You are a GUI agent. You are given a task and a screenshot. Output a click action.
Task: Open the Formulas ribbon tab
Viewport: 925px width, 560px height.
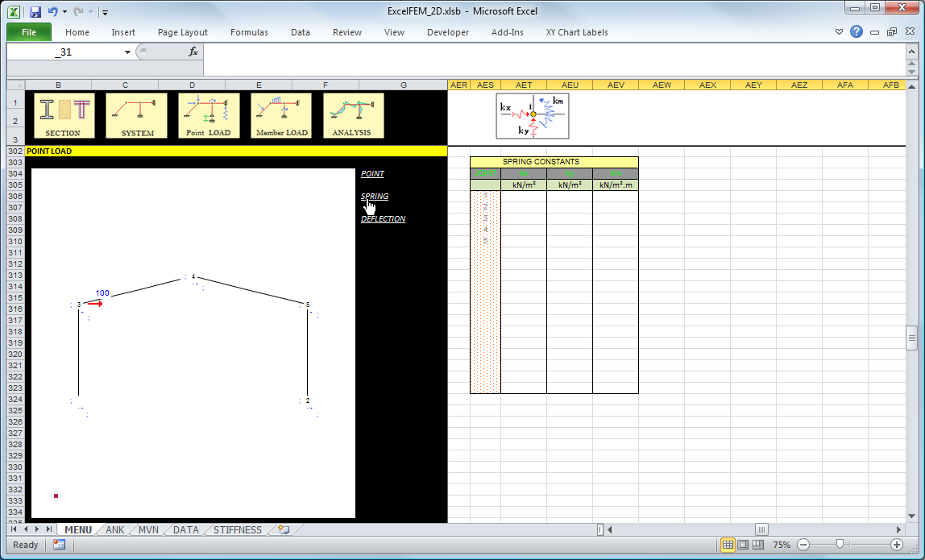249,32
